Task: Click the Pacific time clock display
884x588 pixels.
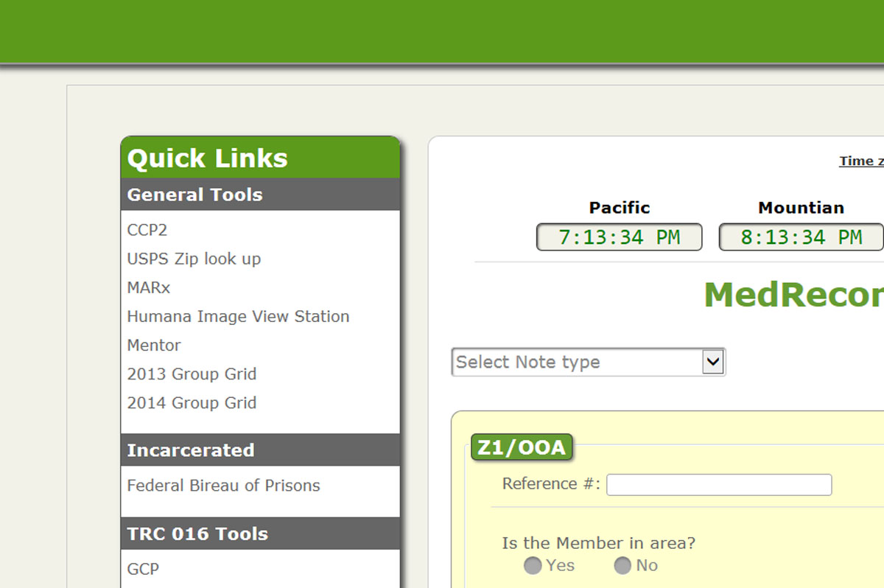Action: click(619, 237)
